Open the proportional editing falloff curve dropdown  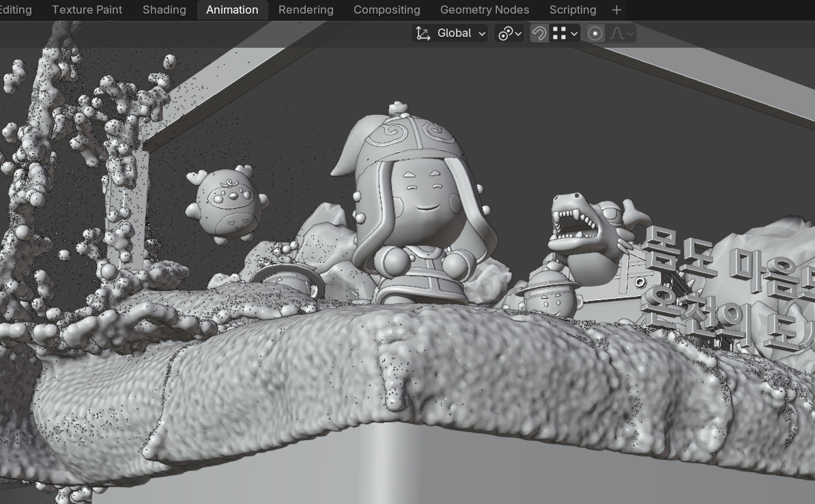click(621, 34)
